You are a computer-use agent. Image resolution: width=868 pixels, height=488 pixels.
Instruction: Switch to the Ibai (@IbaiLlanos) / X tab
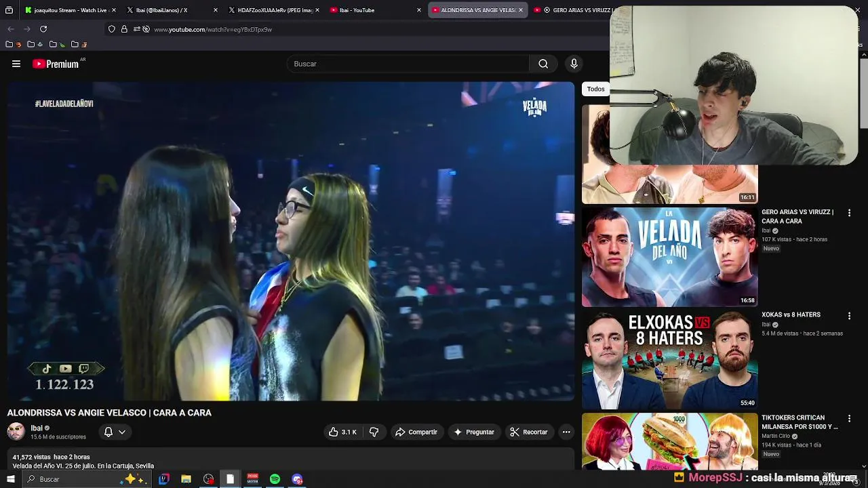point(171,10)
